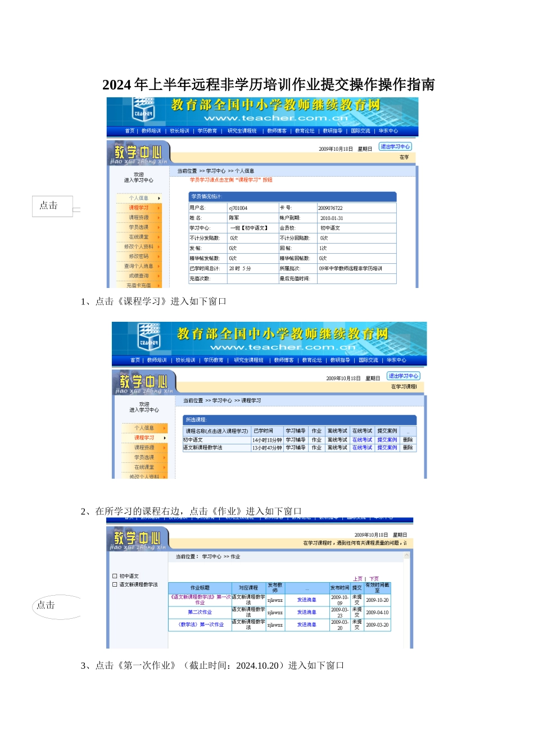Image resolution: width=534 pixels, height=756 pixels.
Task: Select 成绩查询 in sidebar menu
Action: point(138,276)
